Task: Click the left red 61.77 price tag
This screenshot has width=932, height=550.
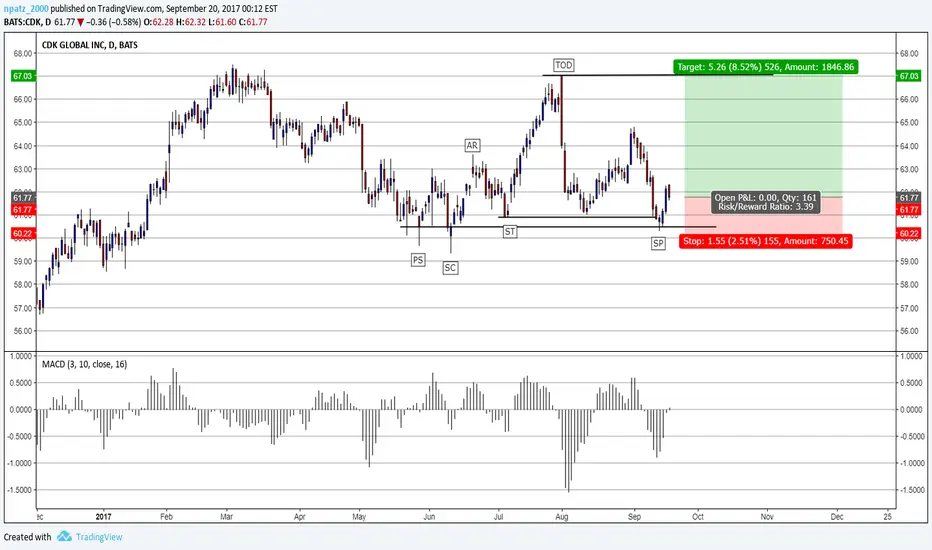Action: 23,210
